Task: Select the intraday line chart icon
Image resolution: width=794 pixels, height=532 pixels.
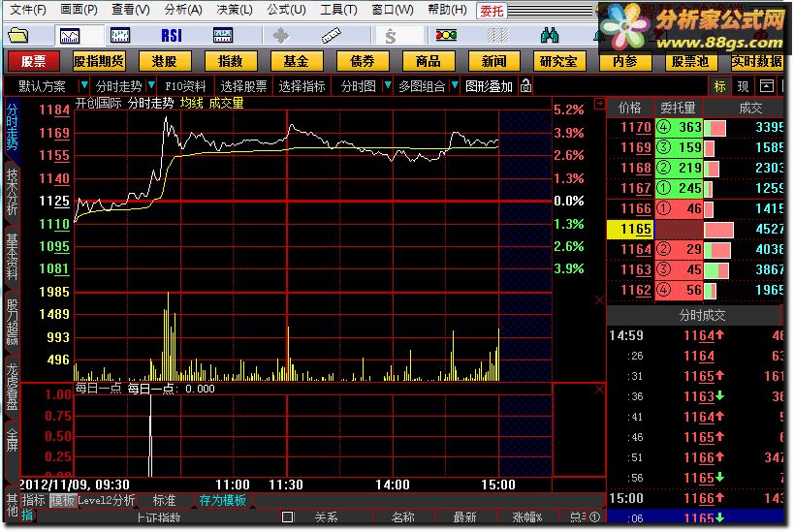Action: click(70, 36)
